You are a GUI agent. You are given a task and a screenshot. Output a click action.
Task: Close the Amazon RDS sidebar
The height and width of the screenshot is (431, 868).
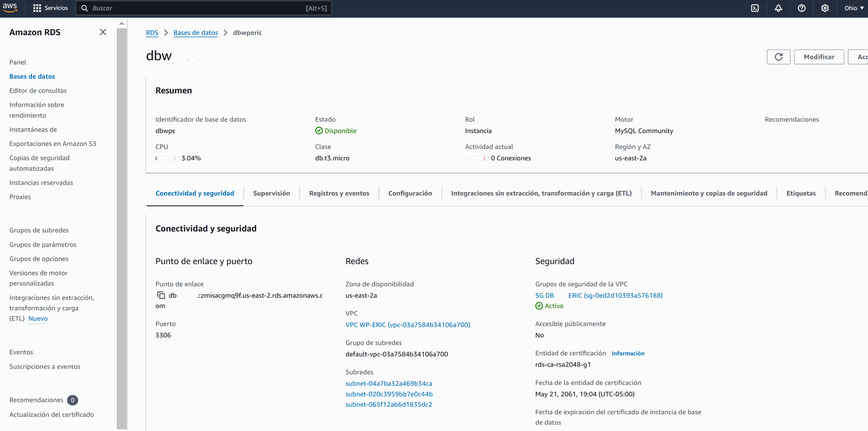(x=103, y=32)
